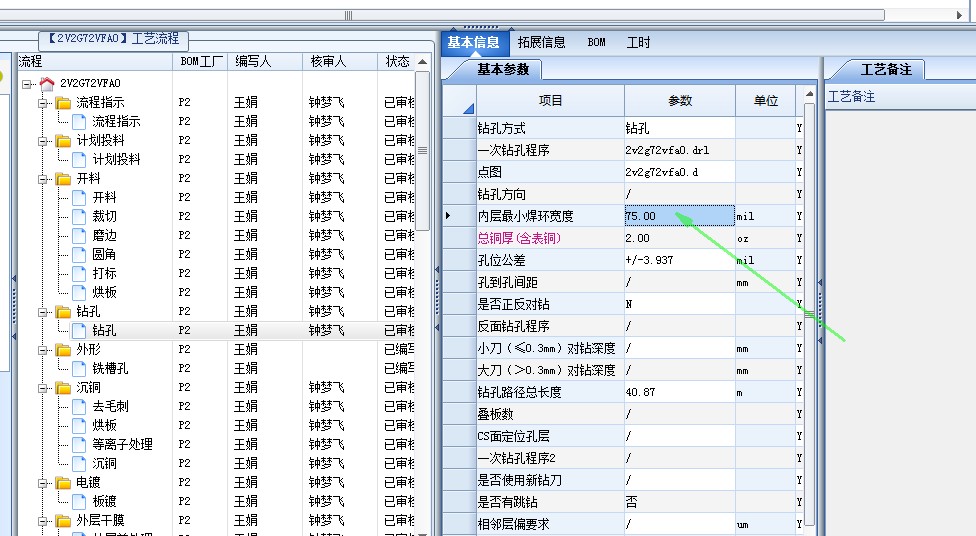Click the blue triangle grid corner selector

pos(468,109)
